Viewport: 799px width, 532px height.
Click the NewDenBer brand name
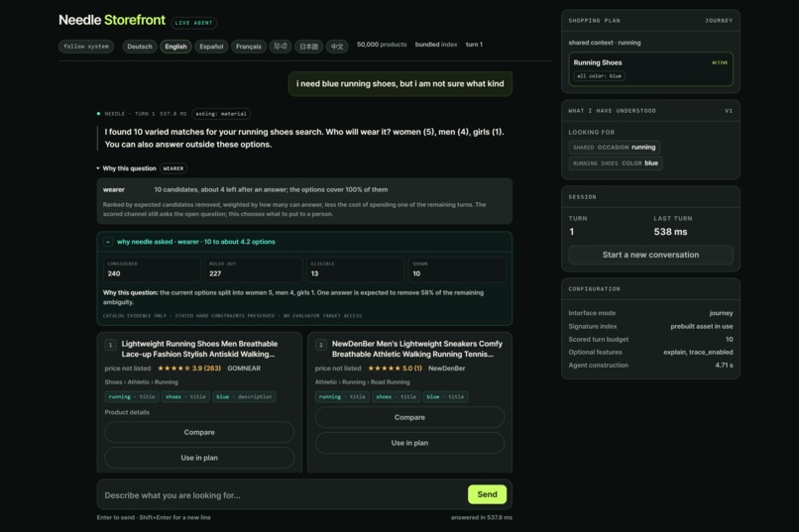[447, 369]
